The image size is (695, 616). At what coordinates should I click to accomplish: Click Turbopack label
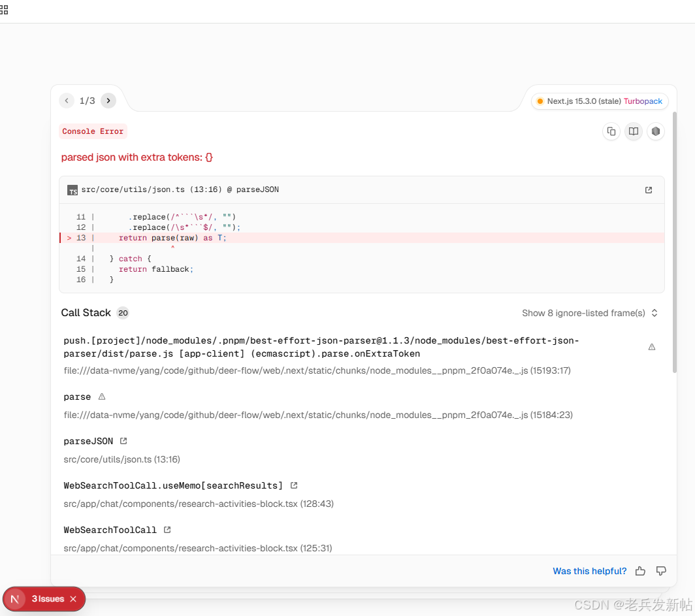coord(643,101)
